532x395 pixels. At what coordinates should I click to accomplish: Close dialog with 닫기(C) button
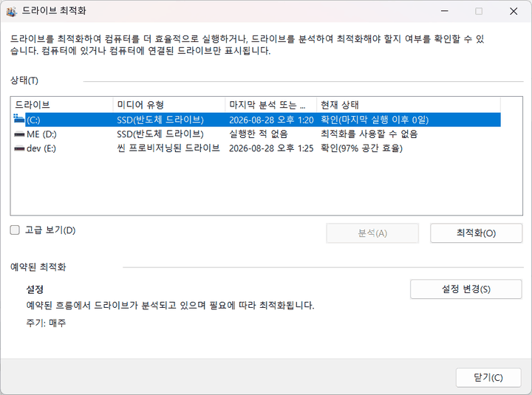(x=488, y=377)
